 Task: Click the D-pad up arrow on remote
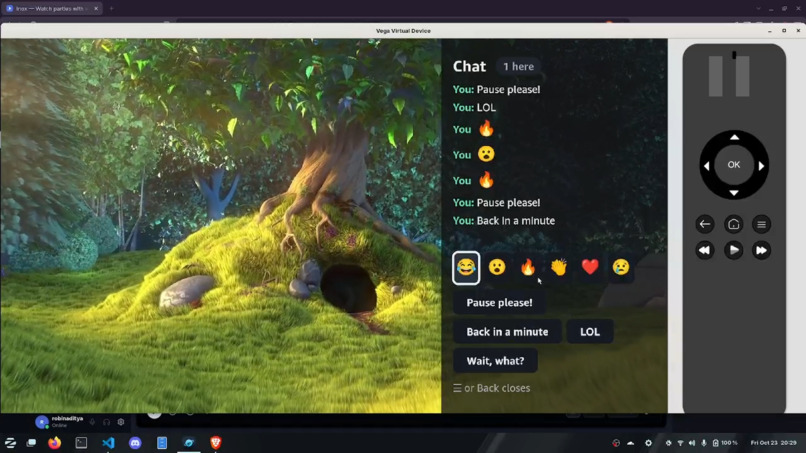734,137
